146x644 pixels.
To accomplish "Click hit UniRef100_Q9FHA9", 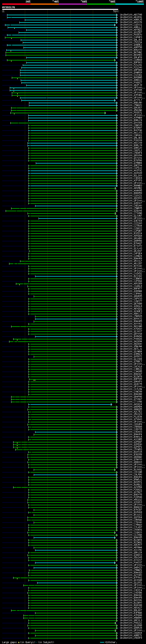I will click(131, 70).
